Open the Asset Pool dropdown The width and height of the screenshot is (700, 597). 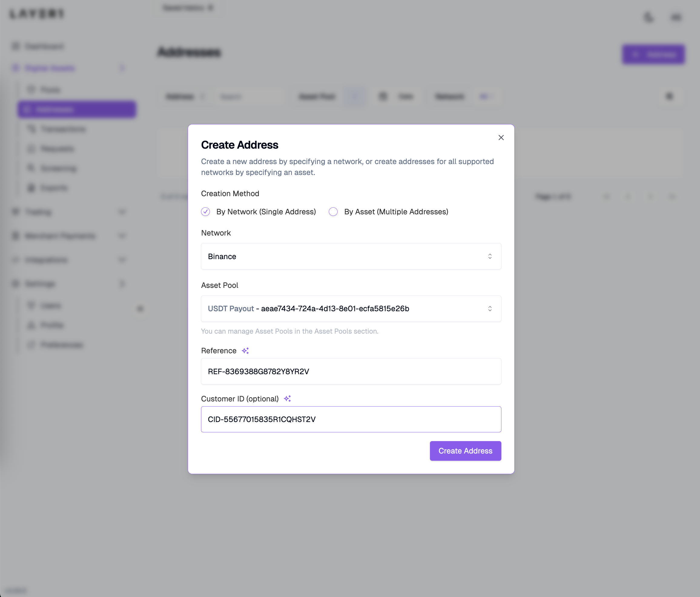point(351,308)
